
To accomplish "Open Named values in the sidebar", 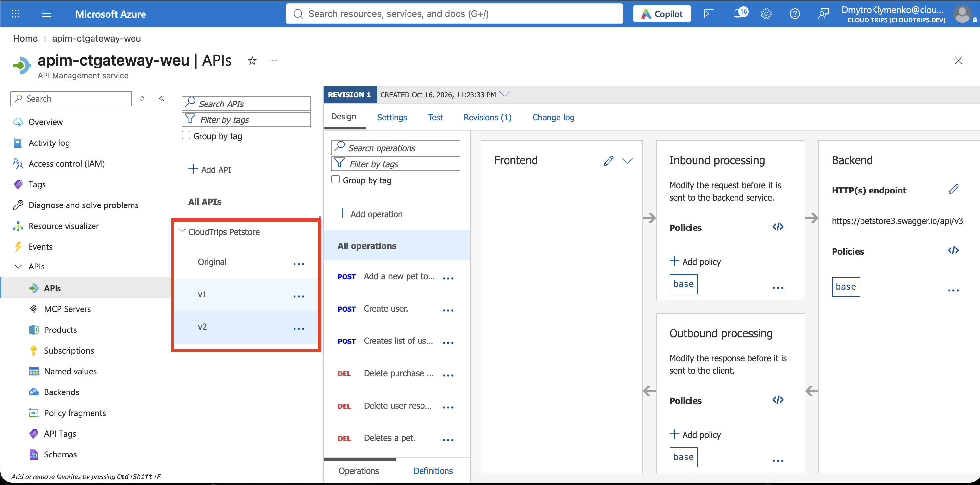I will (x=70, y=371).
